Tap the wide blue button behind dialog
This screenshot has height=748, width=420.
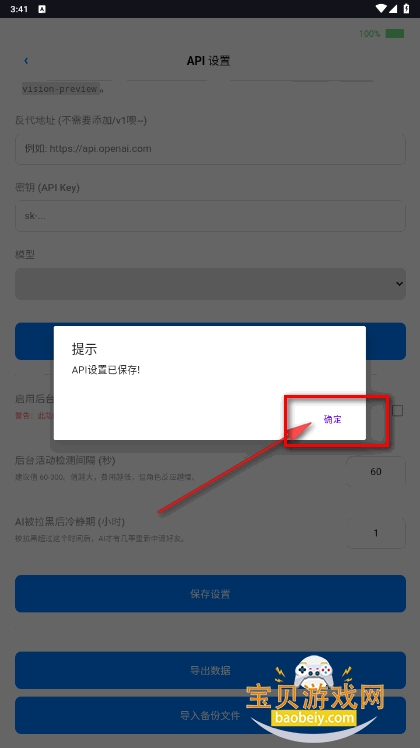tap(210, 341)
